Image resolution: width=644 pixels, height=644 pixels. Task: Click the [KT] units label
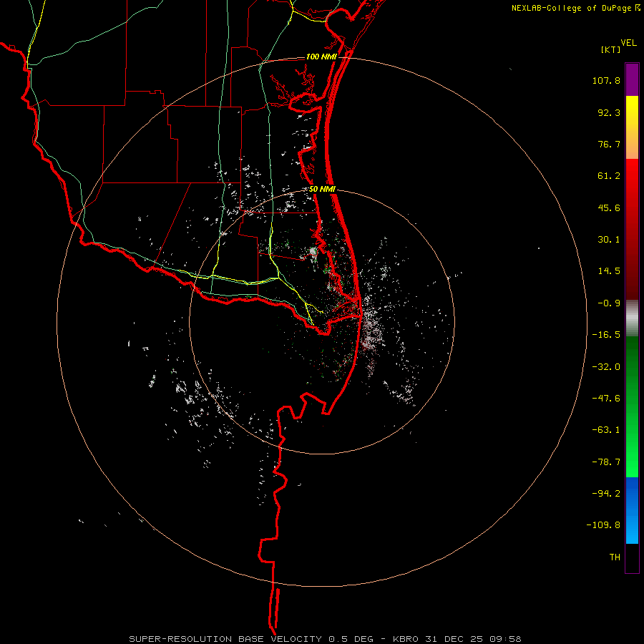(x=610, y=49)
